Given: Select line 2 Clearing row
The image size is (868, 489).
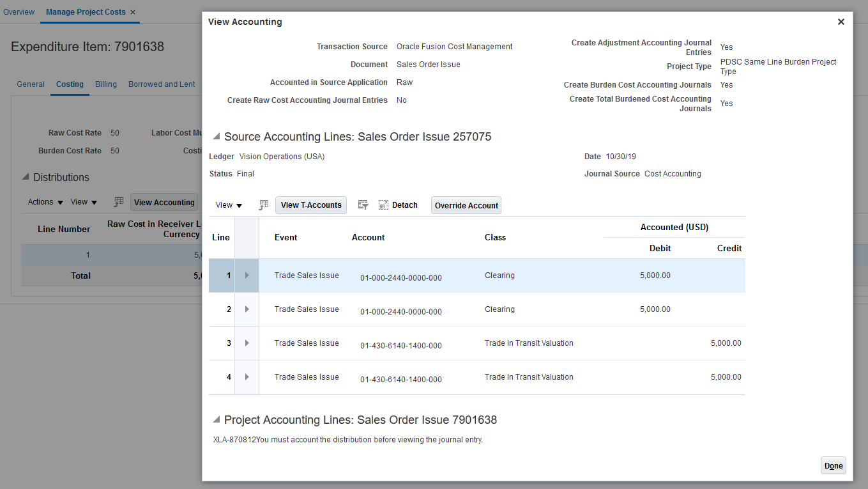Looking at the screenshot, I should pyautogui.click(x=499, y=309).
